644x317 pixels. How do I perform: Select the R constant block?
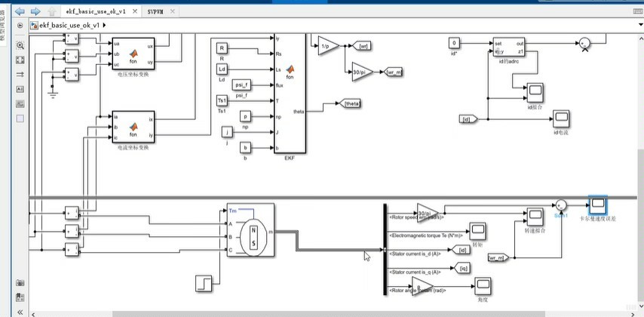point(222,49)
